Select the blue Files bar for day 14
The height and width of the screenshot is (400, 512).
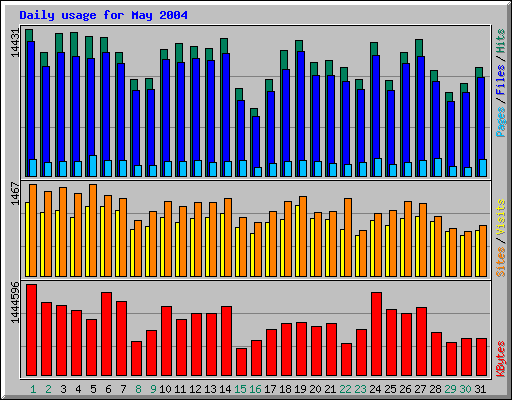click(226, 107)
